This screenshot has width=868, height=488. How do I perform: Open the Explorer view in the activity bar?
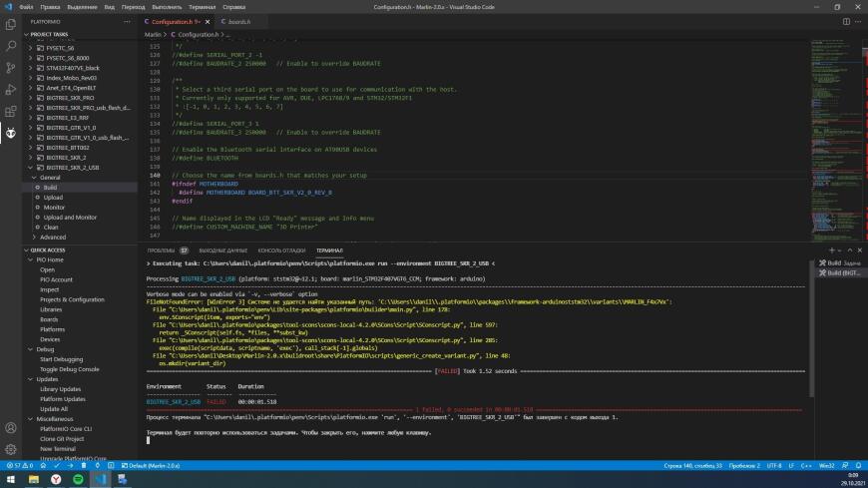11,24
